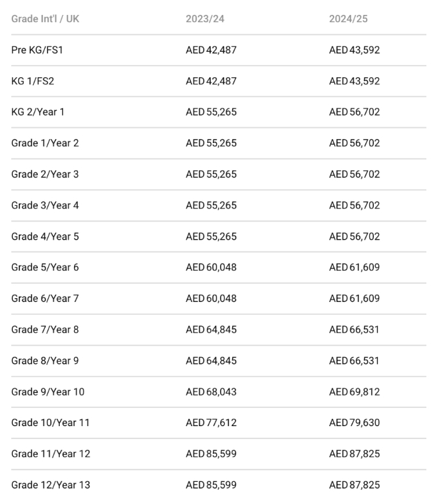Click AED 66,531 for Grade 8/Year 9

click(354, 361)
